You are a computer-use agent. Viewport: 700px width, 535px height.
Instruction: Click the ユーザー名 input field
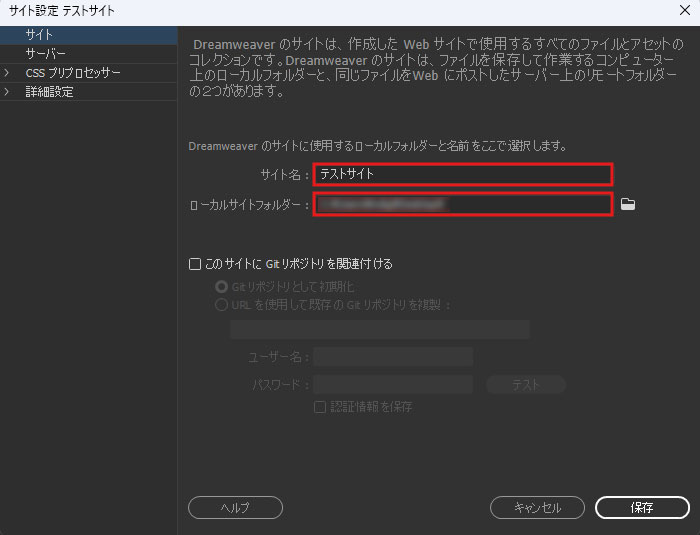[x=393, y=357]
